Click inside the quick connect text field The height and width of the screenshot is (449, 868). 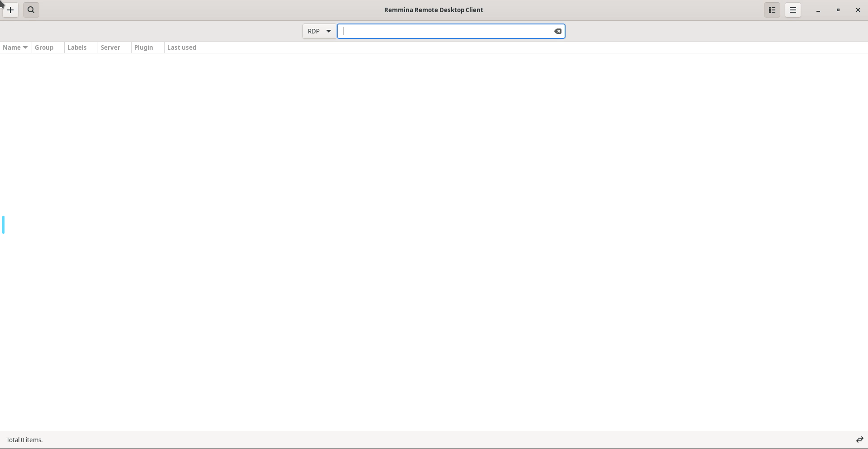coord(448,31)
